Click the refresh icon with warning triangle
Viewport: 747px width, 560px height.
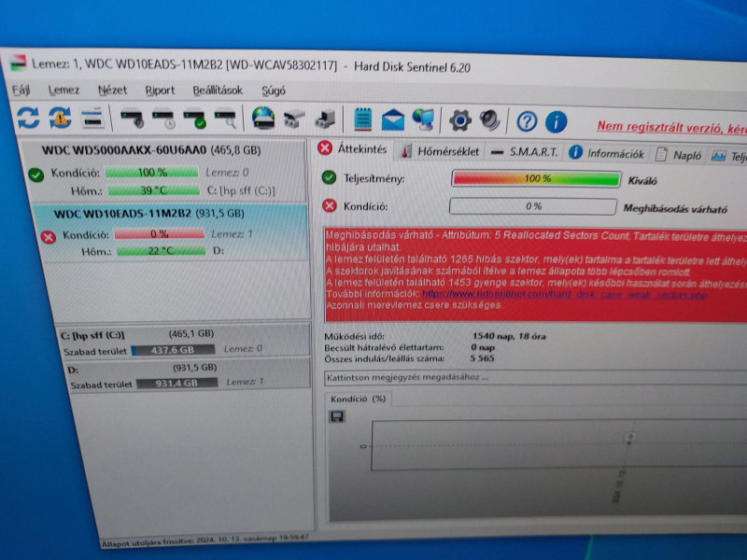(x=60, y=118)
